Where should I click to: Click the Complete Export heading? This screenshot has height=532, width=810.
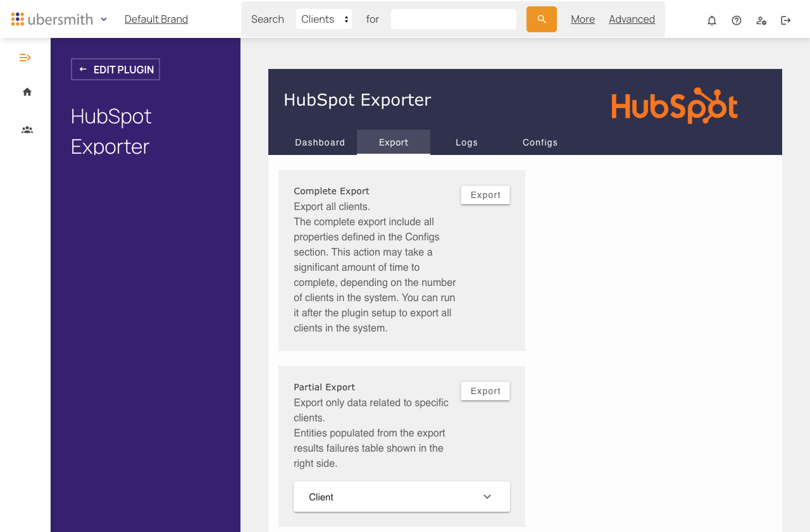point(332,191)
